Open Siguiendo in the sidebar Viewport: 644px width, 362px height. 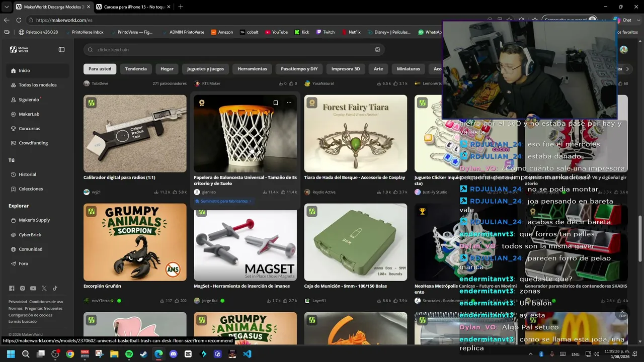pos(38,100)
